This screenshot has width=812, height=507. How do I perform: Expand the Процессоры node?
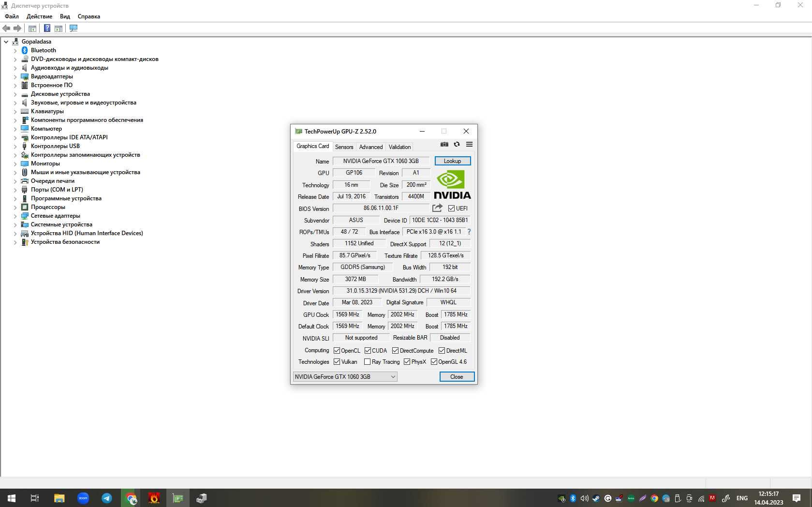click(15, 207)
